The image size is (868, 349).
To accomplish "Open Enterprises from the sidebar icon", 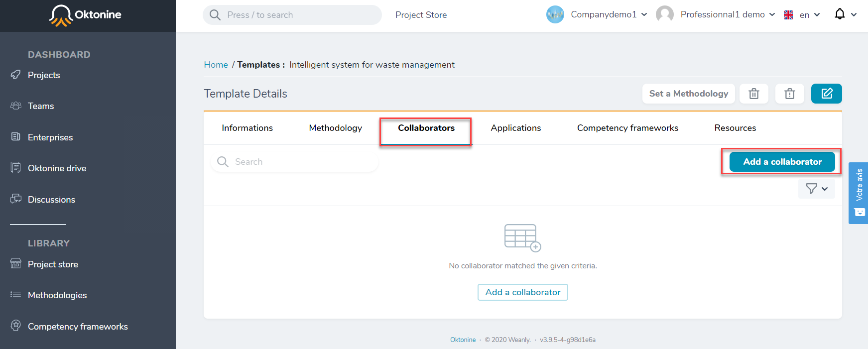I will [16, 136].
